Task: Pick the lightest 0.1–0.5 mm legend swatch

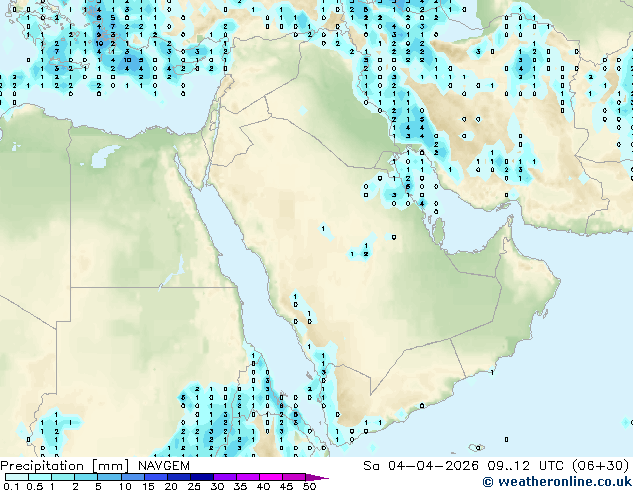Action: point(17,477)
